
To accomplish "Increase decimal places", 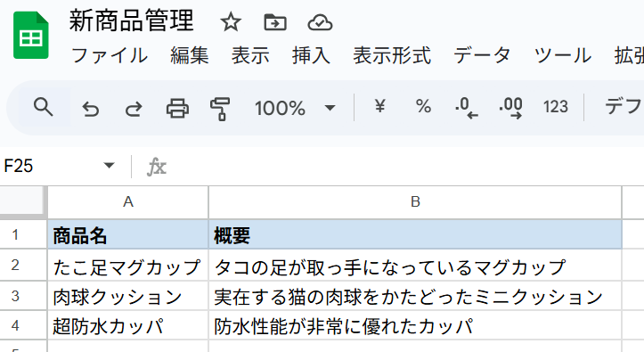I will [510, 108].
